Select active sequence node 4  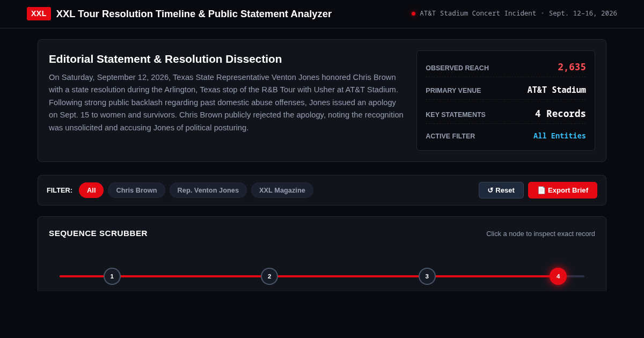558,276
